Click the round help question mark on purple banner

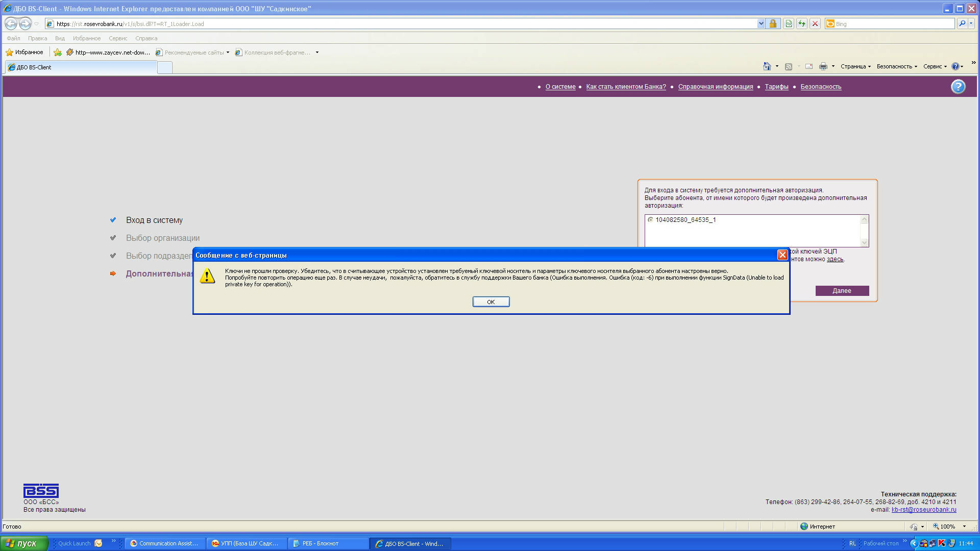pyautogui.click(x=958, y=87)
